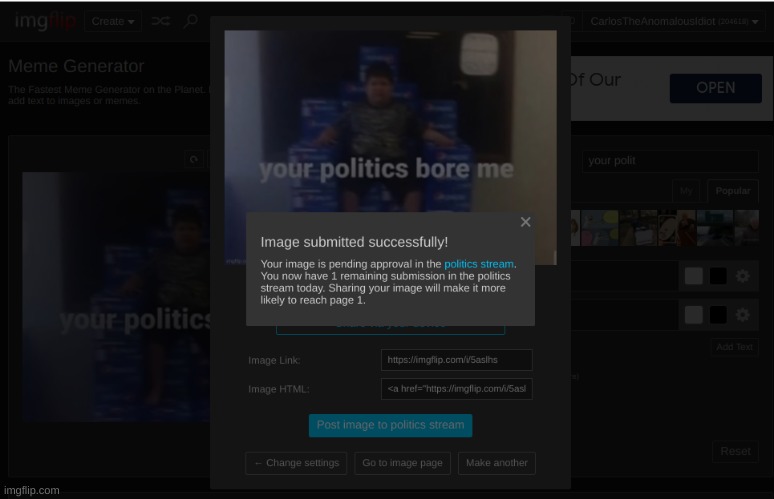
Task: Click the shuffle random meme icon
Action: point(160,21)
